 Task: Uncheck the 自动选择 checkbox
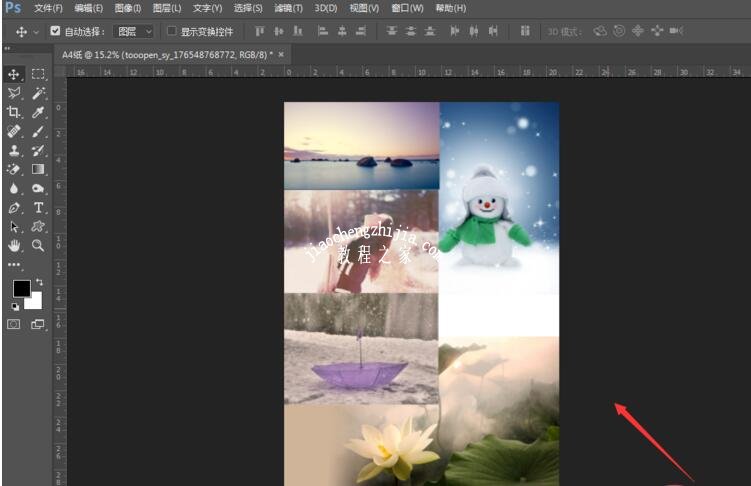coord(55,31)
